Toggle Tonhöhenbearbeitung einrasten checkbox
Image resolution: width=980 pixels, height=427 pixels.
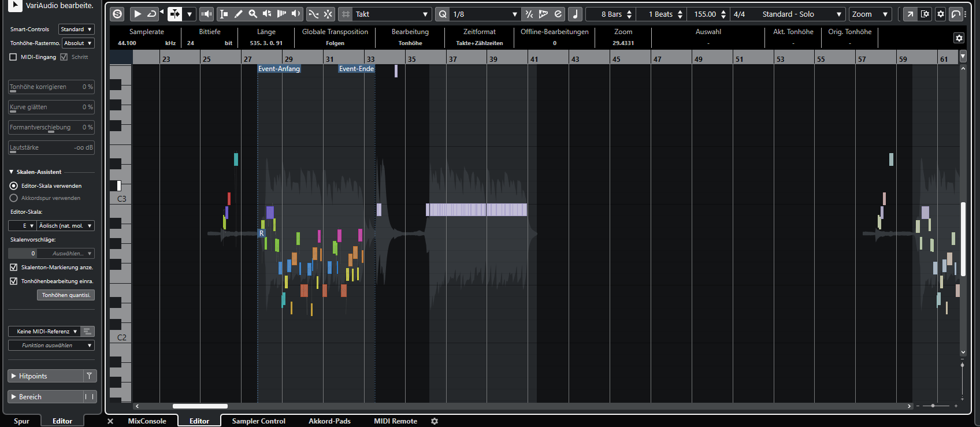[14, 281]
